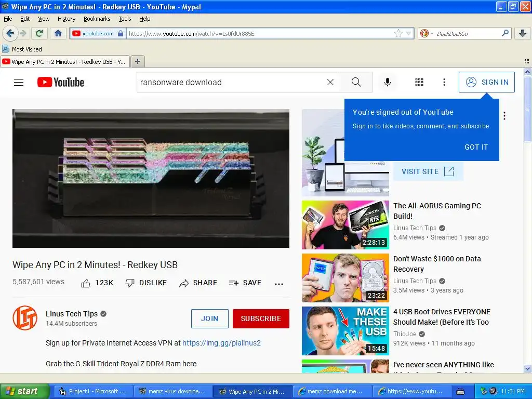532x399 pixels.
Task: Open the YouTube hamburger guide menu
Action: (x=19, y=82)
